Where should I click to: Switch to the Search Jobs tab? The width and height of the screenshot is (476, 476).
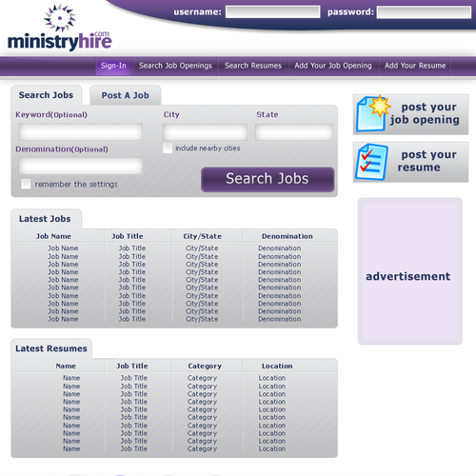pos(47,95)
